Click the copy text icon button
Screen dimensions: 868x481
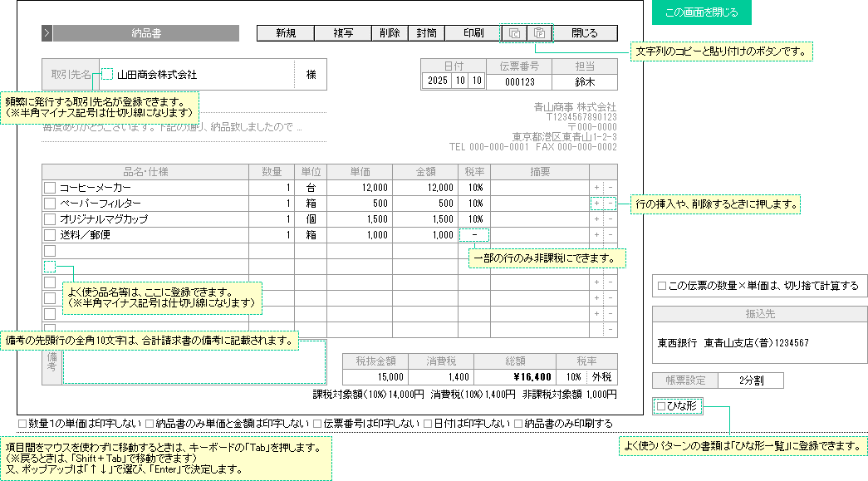pos(513,33)
